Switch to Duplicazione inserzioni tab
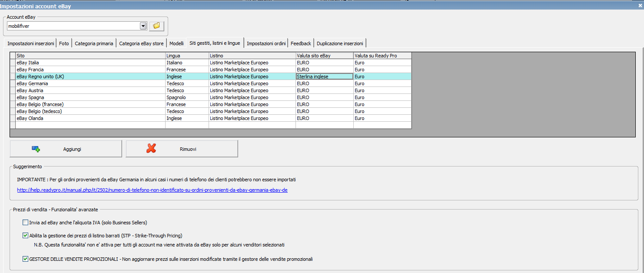This screenshot has height=273, width=644. click(340, 43)
